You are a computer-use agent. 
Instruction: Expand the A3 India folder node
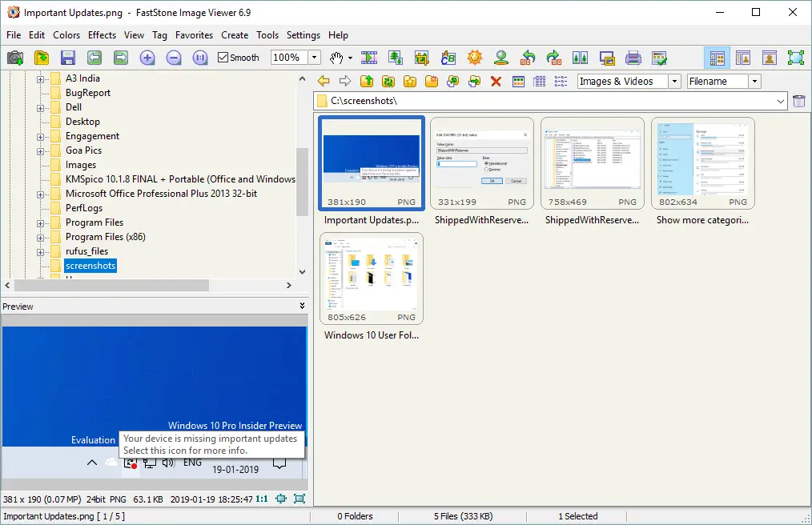[40, 79]
